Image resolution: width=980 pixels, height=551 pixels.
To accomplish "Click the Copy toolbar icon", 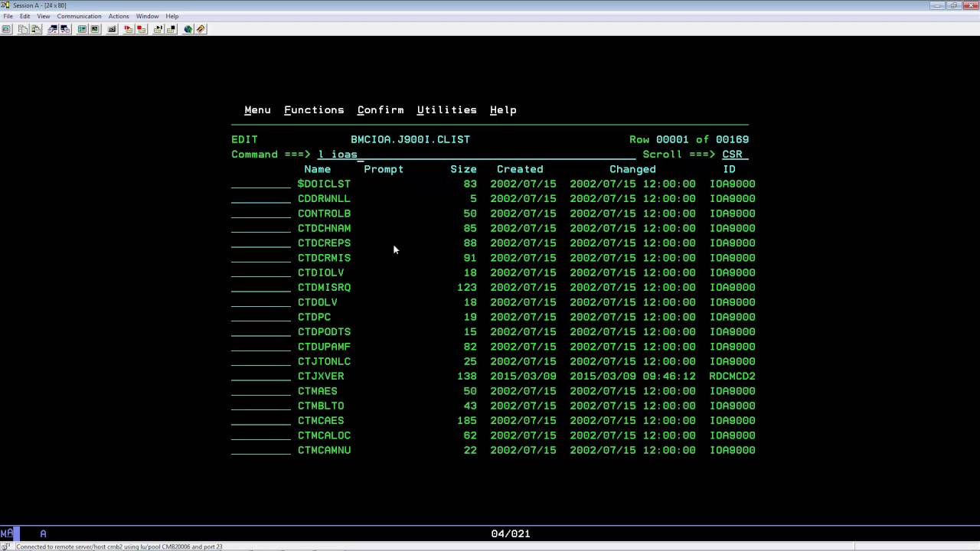I will pyautogui.click(x=23, y=29).
